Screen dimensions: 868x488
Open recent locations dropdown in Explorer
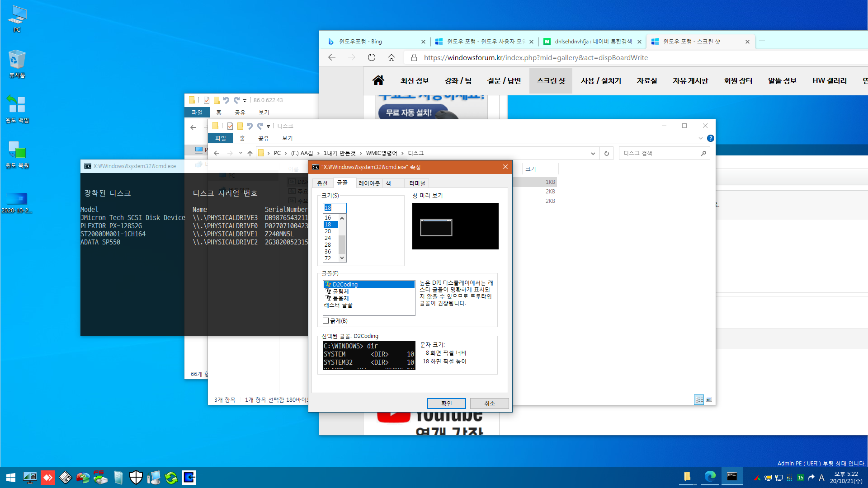[241, 153]
